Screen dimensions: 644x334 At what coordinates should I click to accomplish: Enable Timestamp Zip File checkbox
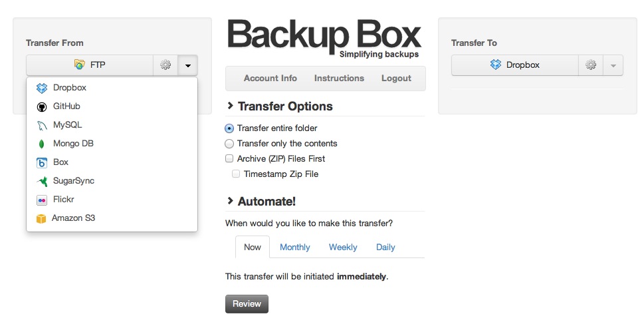[236, 174]
